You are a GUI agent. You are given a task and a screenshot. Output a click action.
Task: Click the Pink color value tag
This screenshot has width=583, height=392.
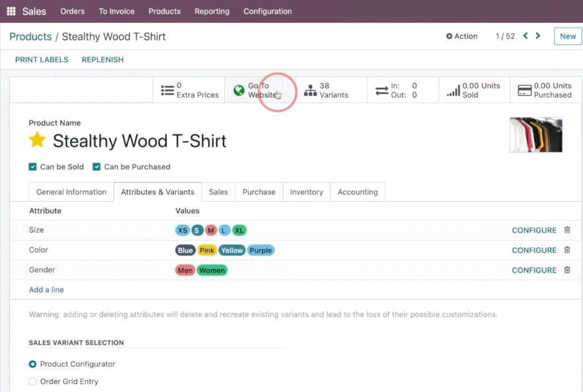pyautogui.click(x=207, y=251)
